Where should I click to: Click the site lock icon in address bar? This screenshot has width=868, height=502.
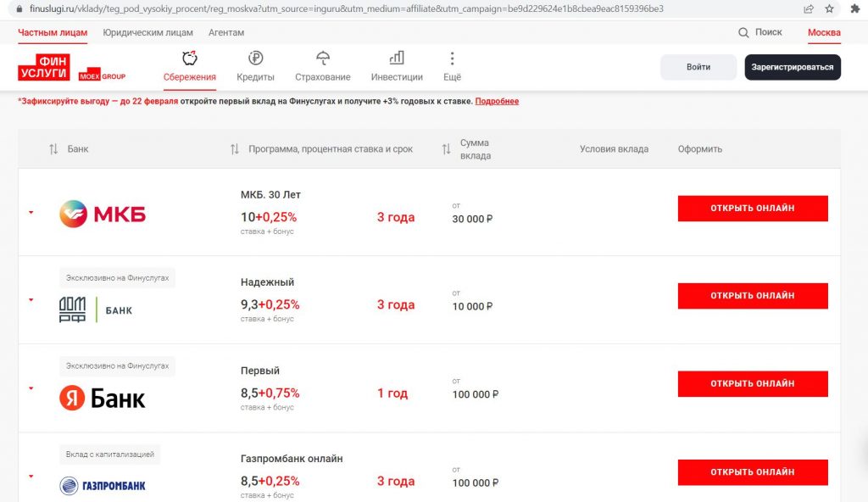[19, 8]
